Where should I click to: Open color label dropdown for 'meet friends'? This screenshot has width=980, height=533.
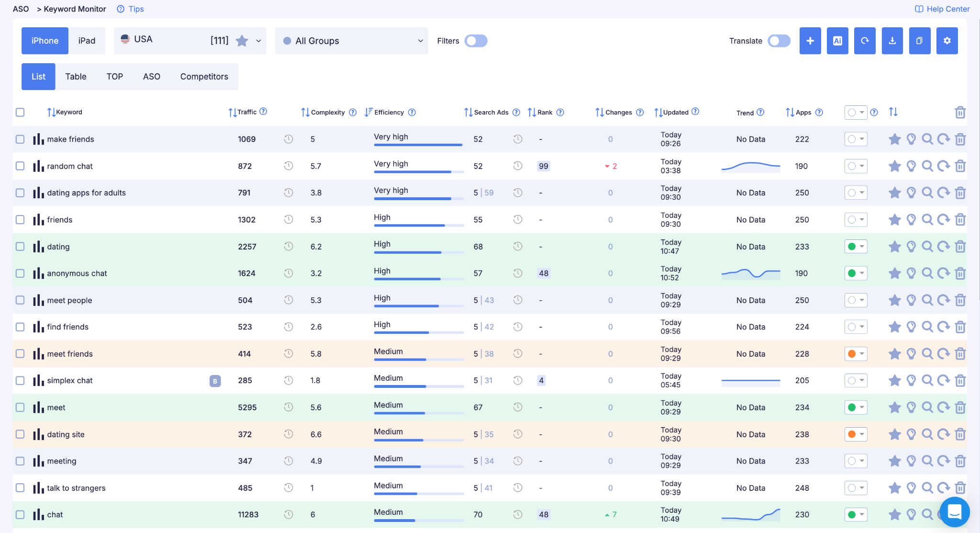pyautogui.click(x=856, y=354)
